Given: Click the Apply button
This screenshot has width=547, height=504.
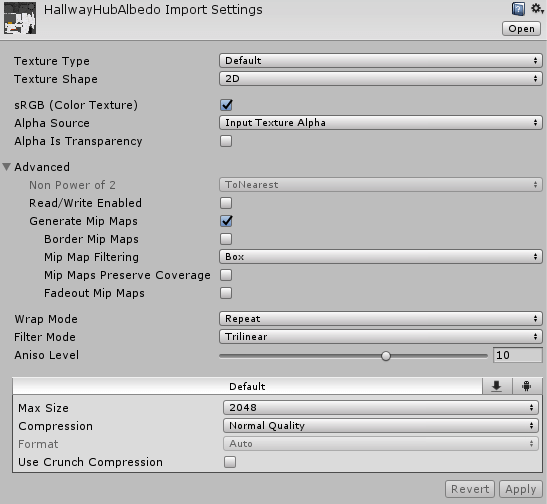Looking at the screenshot, I should 521,489.
